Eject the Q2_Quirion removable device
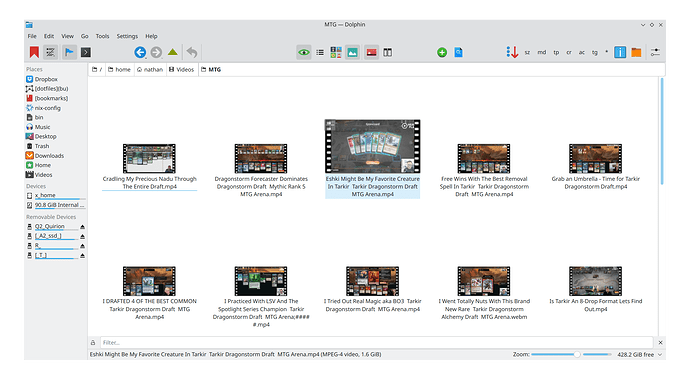The width and height of the screenshot is (690, 388). tap(82, 227)
